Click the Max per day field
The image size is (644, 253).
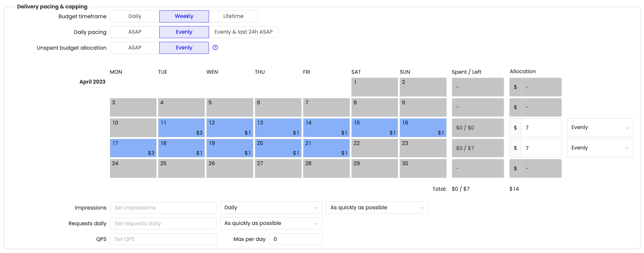(x=296, y=239)
